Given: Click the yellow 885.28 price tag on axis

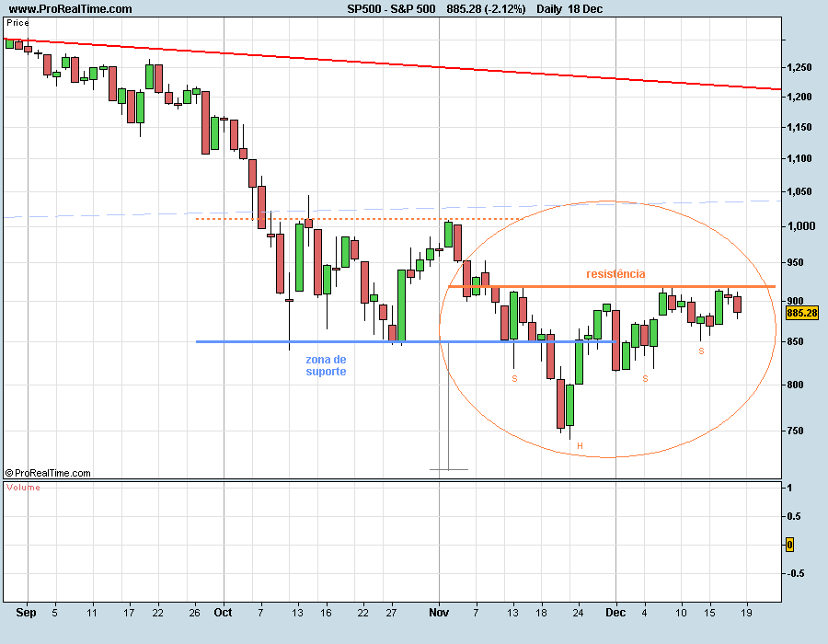Looking at the screenshot, I should pos(801,313).
